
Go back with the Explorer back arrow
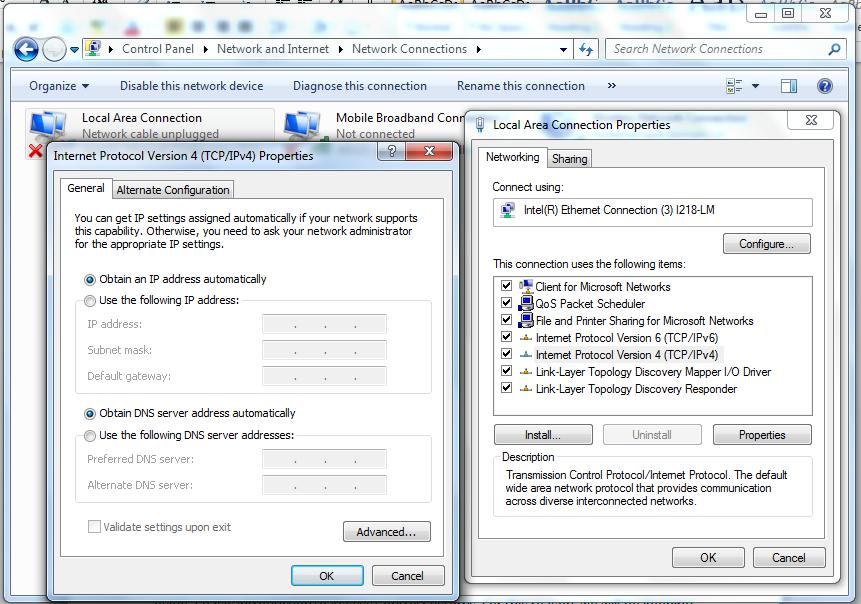click(26, 49)
